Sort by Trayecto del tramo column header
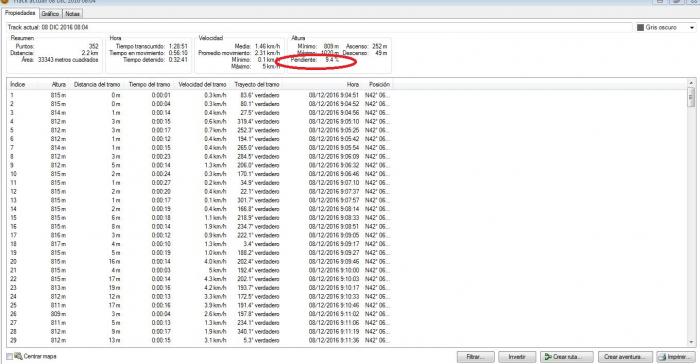700x364 pixels. point(257,84)
